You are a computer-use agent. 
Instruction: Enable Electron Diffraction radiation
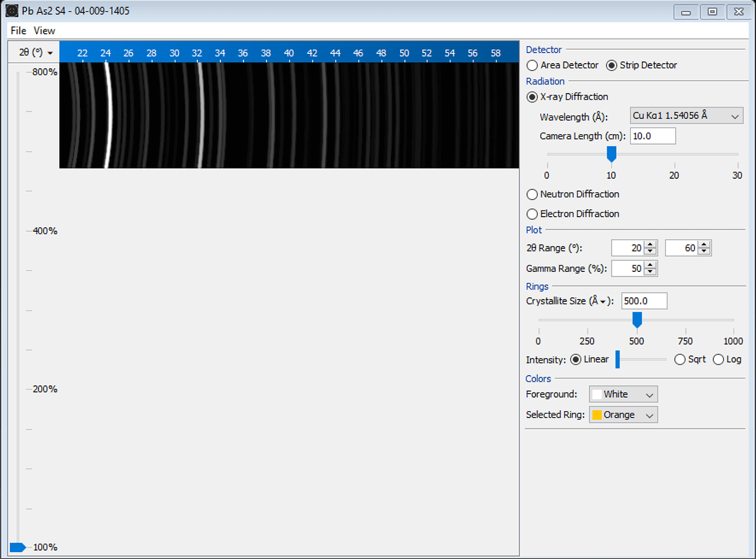pyautogui.click(x=532, y=214)
